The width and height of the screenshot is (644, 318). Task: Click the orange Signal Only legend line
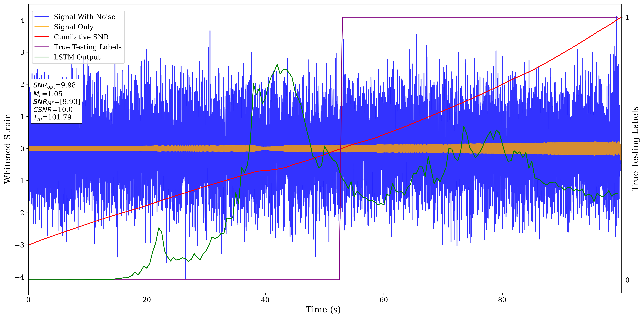pyautogui.click(x=42, y=27)
